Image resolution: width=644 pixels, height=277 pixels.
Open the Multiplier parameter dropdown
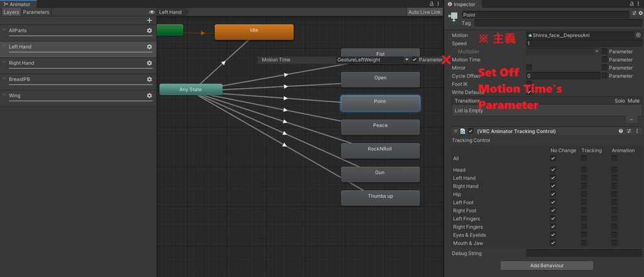[563, 52]
